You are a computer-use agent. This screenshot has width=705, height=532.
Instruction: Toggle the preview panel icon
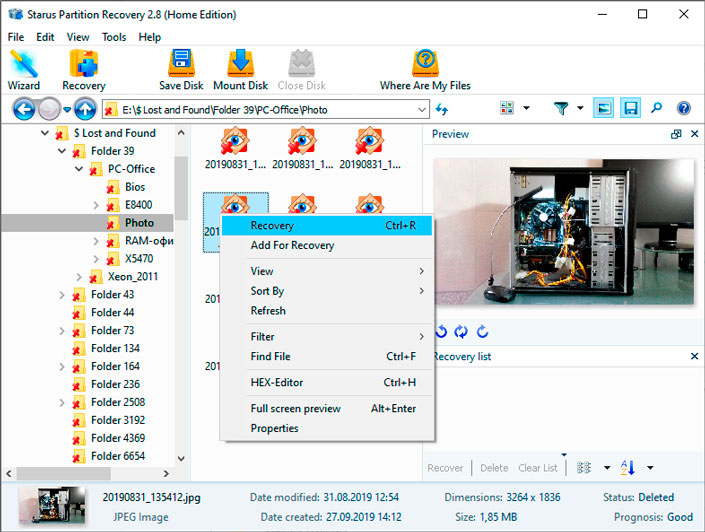coord(603,108)
